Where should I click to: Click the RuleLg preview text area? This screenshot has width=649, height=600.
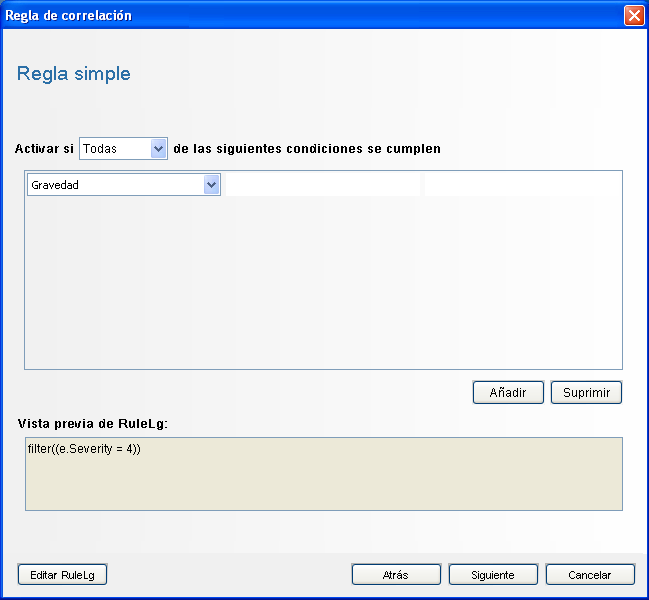pyautogui.click(x=324, y=474)
